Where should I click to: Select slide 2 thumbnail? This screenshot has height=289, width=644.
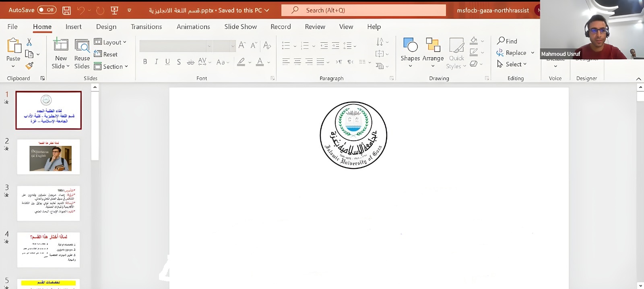pyautogui.click(x=48, y=157)
